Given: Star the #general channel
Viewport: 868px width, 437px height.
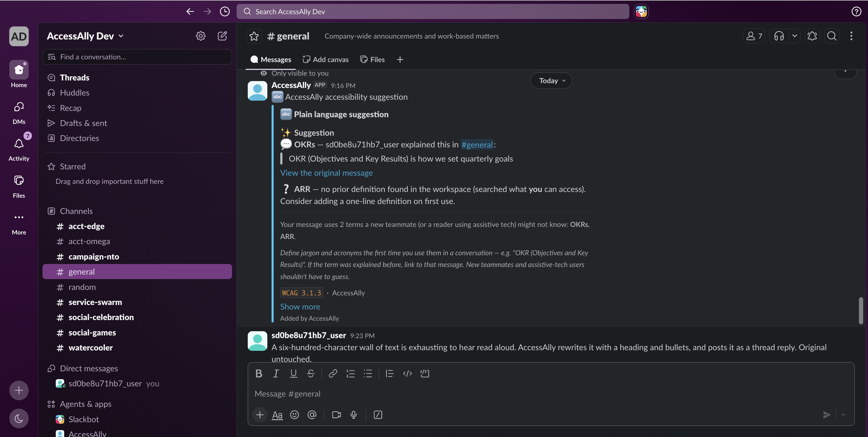Looking at the screenshot, I should 254,36.
